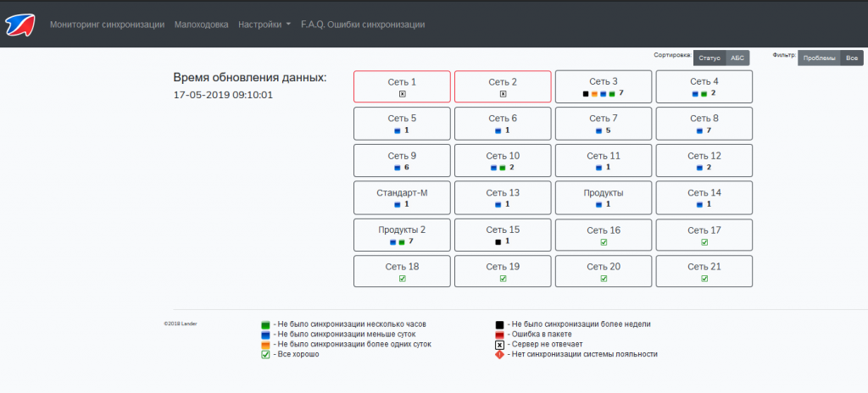868x393 pixels.
Task: Open Мониторинг синхронизации page
Action: tap(107, 25)
